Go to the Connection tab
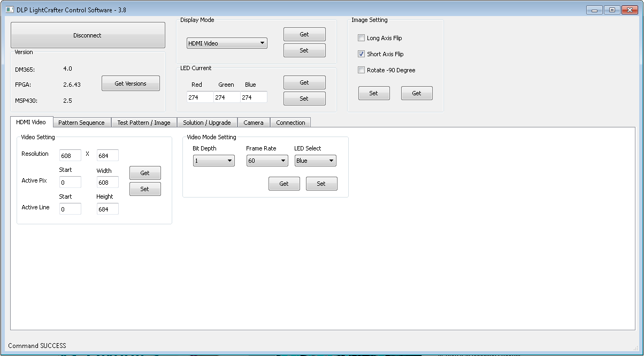 pos(290,123)
